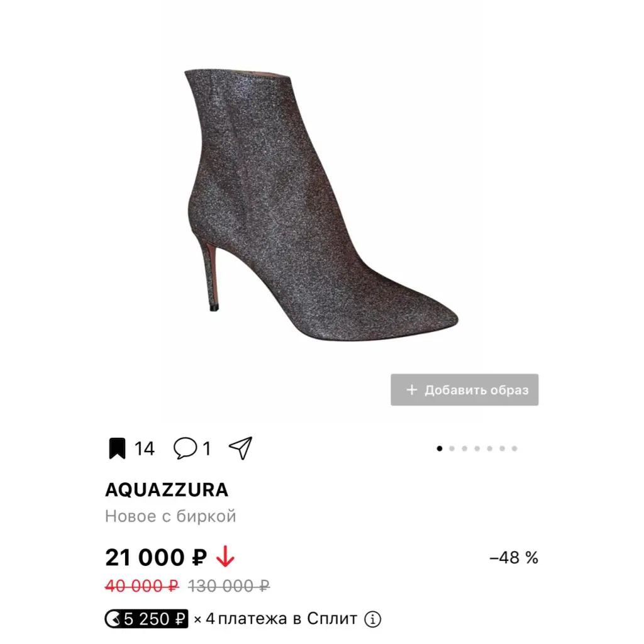Viewport: 644px width, 644px height.
Task: Jump to the fifth photo dot
Action: click(489, 448)
